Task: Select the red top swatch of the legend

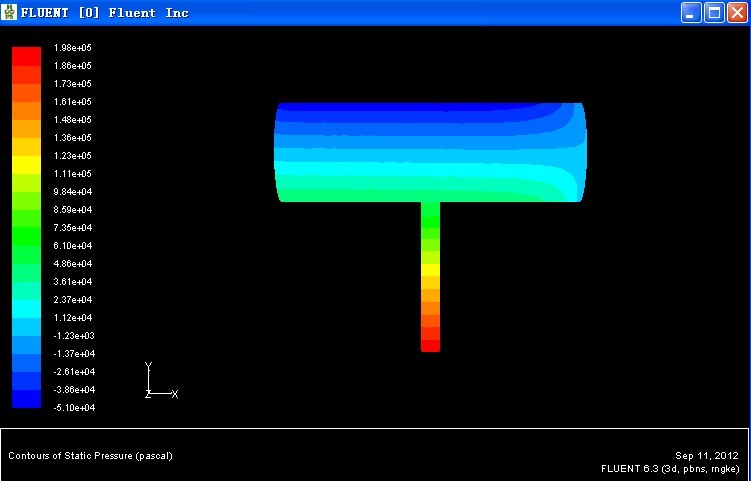Action: click(x=26, y=56)
